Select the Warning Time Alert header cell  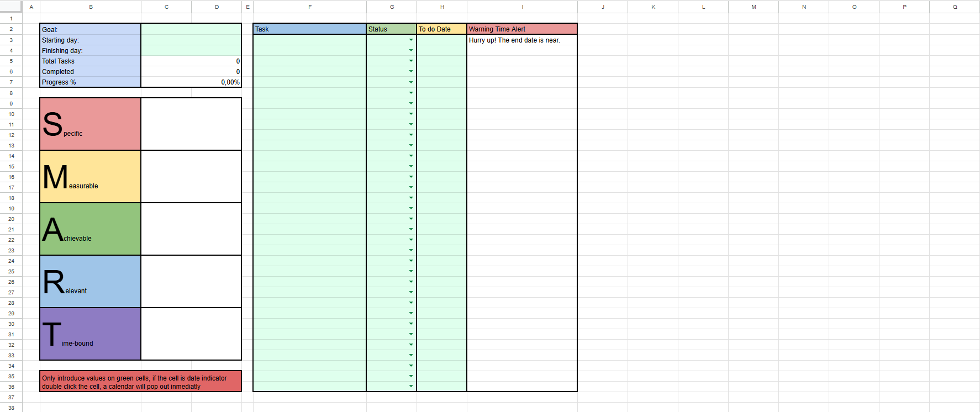521,29
